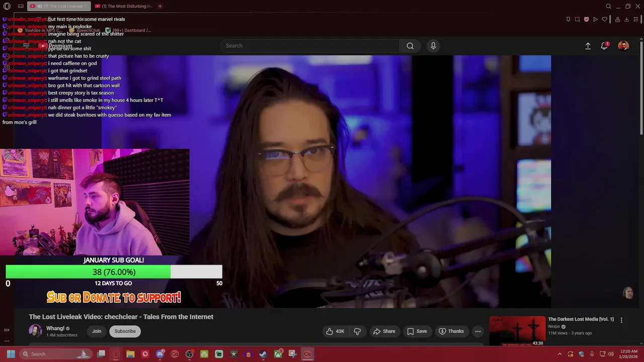Mute the audio-playing tab speaker icon
Image resolution: width=644 pixels, height=362 pixels.
point(39,6)
